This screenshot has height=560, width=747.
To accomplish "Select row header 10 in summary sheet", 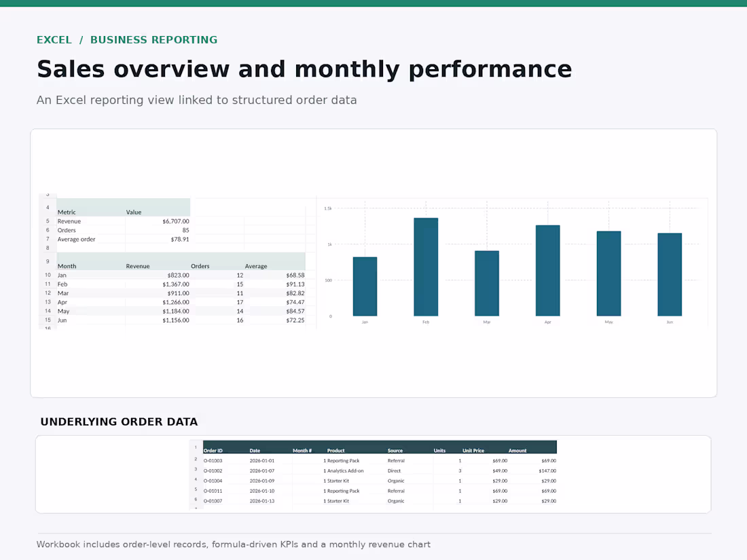I will pyautogui.click(x=48, y=275).
